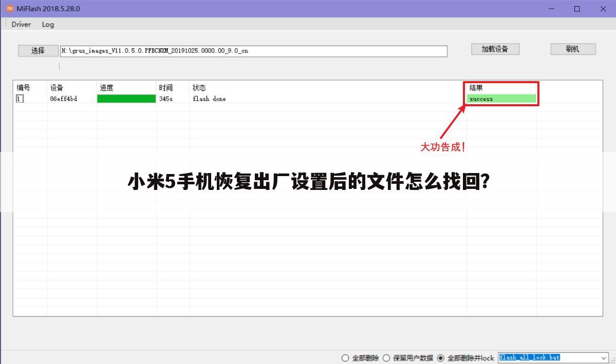Click the 刷机 flash button
The width and height of the screenshot is (616, 364).
tap(573, 49)
